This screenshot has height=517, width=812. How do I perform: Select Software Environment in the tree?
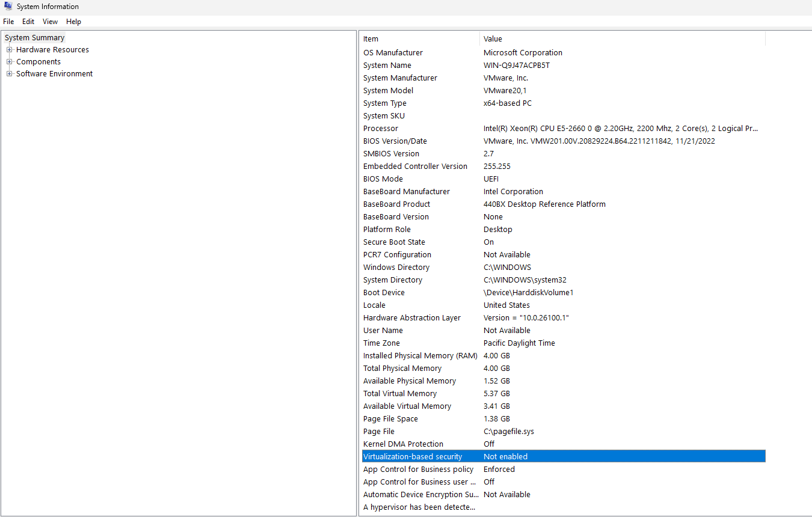tap(54, 74)
